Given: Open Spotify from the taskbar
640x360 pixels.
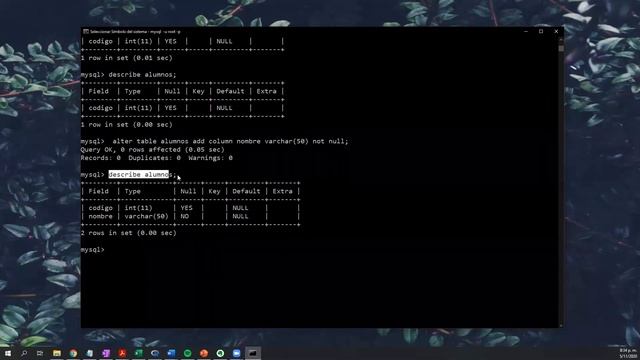Looking at the screenshot, I should tap(187, 353).
